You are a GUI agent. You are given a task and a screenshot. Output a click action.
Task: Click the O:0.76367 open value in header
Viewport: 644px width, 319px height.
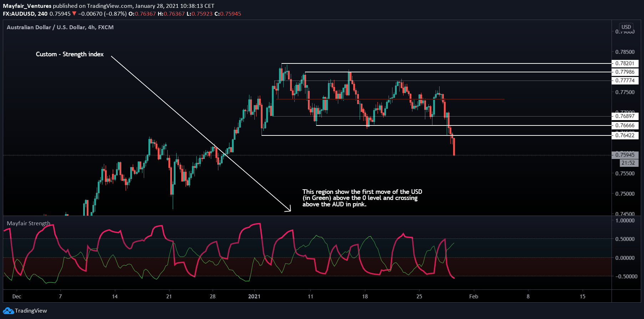142,14
